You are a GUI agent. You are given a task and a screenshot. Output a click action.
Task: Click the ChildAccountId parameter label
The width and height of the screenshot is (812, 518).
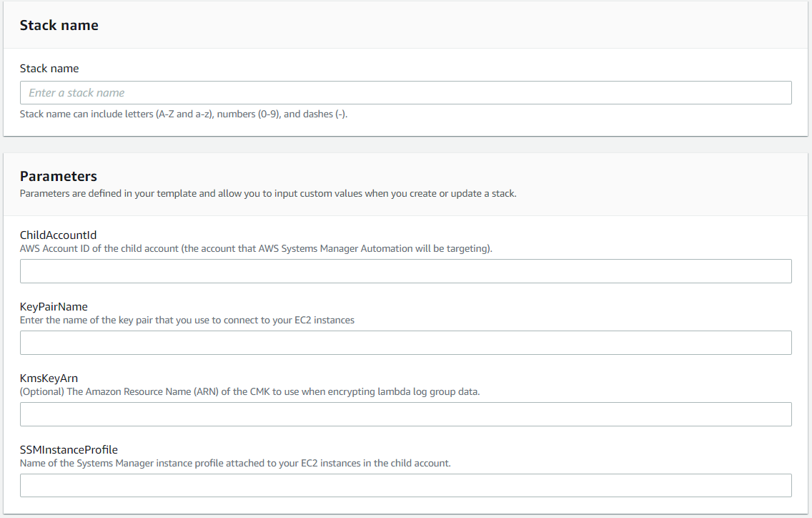[x=59, y=235]
